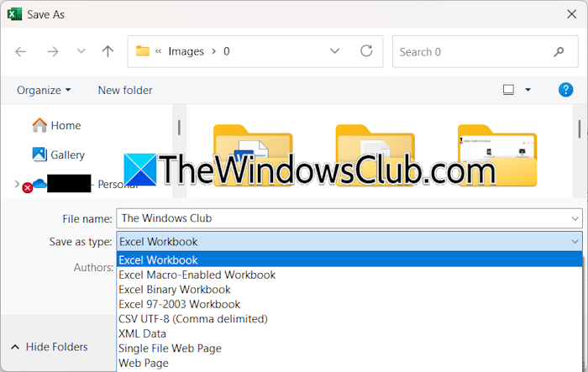Choose Excel Binary Workbook type
588x372 pixels.
click(x=349, y=290)
